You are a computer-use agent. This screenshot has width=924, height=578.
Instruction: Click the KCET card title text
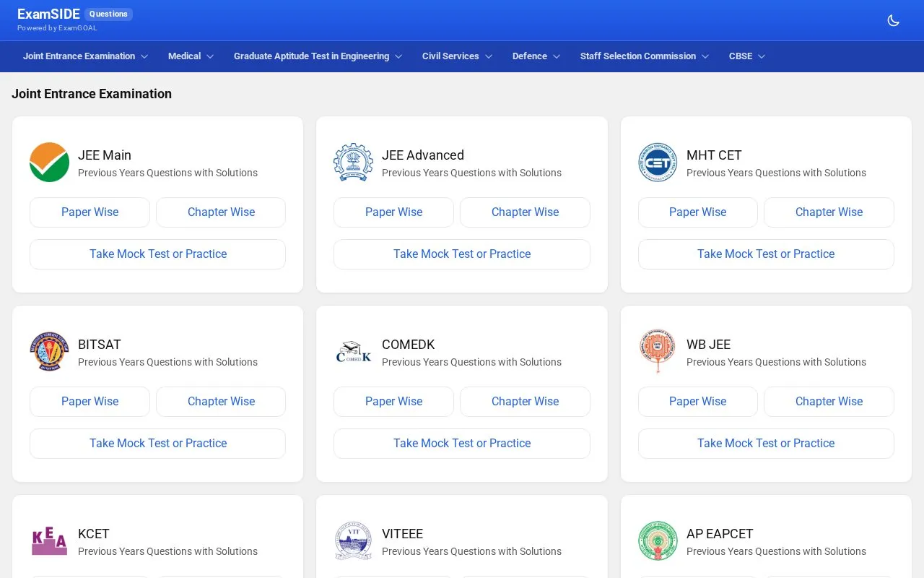[x=94, y=534]
